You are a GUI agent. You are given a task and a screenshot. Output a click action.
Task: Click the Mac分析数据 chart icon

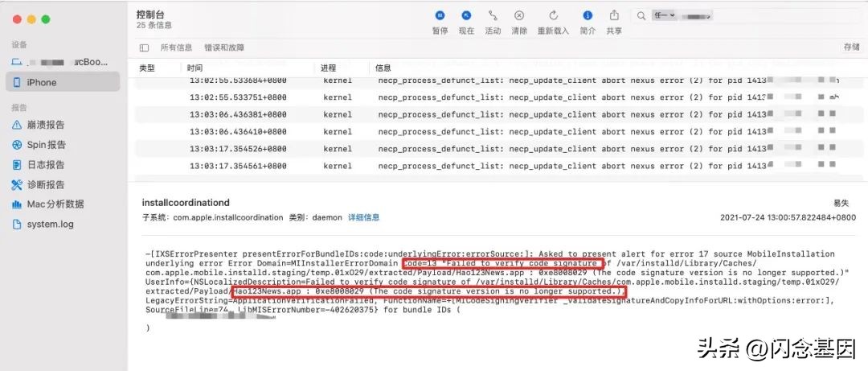coord(17,204)
